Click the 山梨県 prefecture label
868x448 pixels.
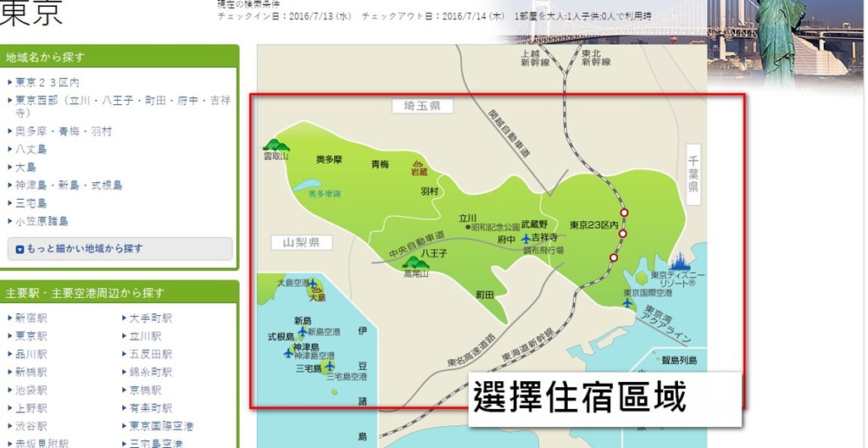[302, 242]
